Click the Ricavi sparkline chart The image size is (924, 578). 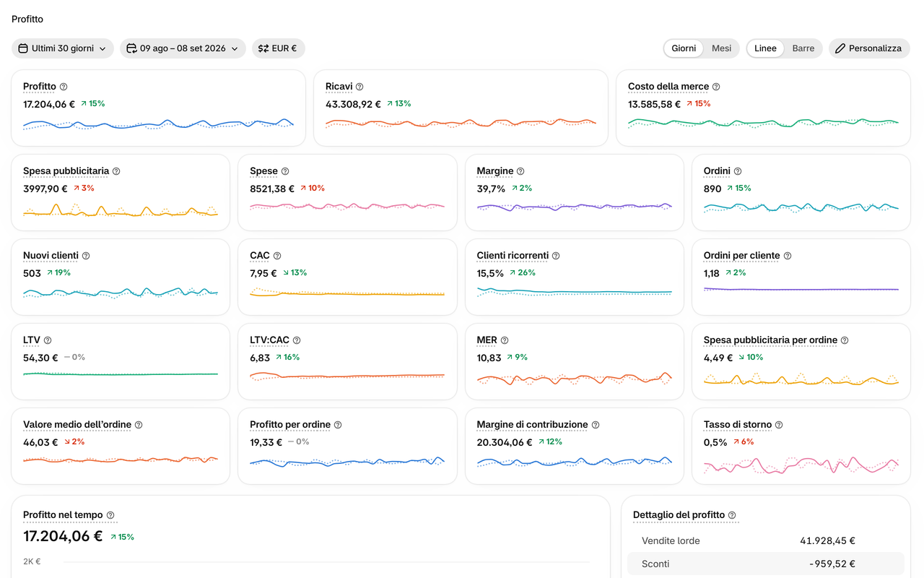point(461,124)
